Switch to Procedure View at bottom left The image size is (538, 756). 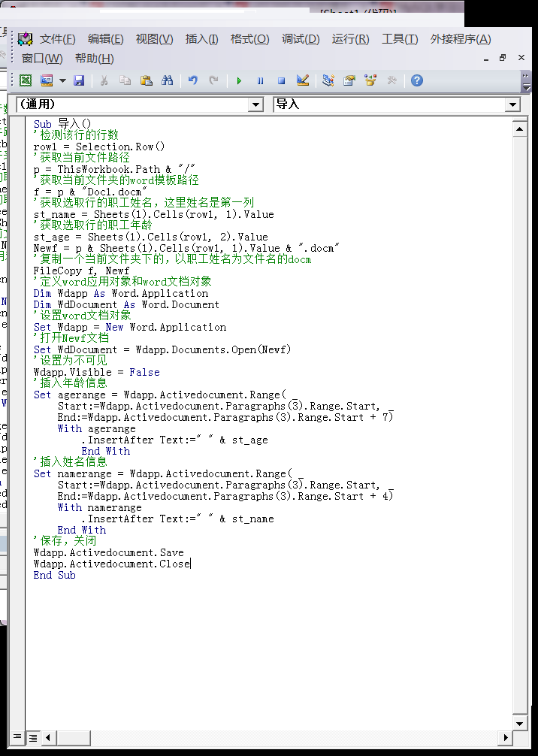point(17,738)
